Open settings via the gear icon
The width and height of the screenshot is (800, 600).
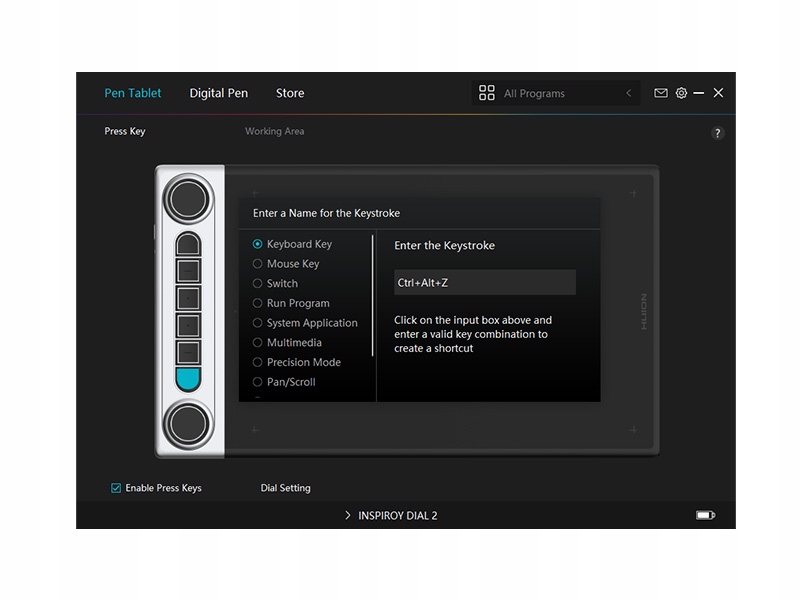tap(681, 93)
